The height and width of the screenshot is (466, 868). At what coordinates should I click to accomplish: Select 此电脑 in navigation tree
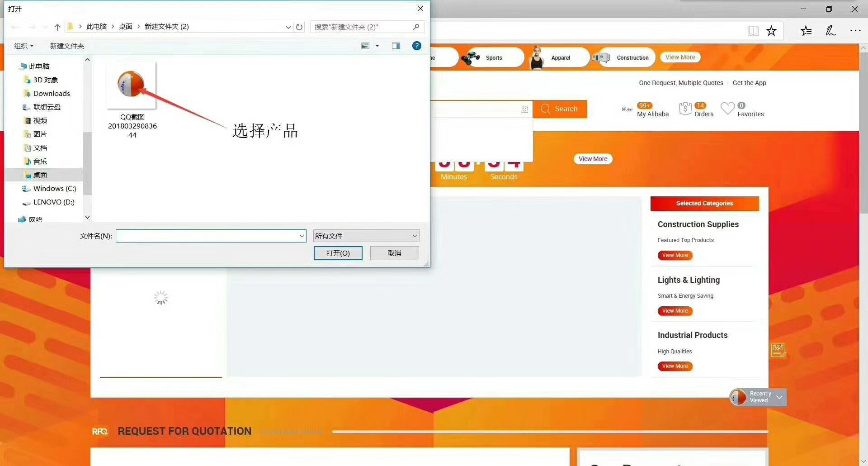click(34, 66)
